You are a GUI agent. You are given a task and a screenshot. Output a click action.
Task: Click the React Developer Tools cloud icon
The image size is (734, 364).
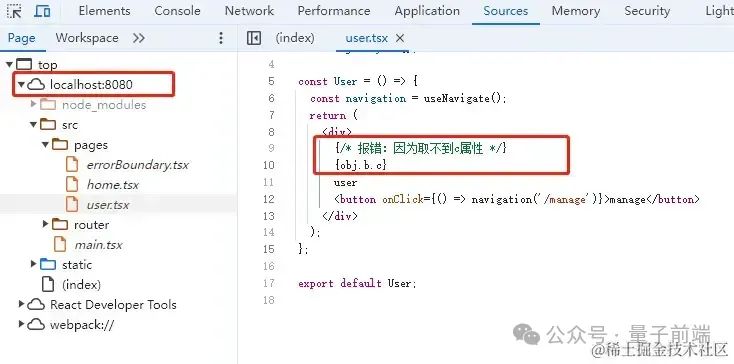pyautogui.click(x=37, y=305)
